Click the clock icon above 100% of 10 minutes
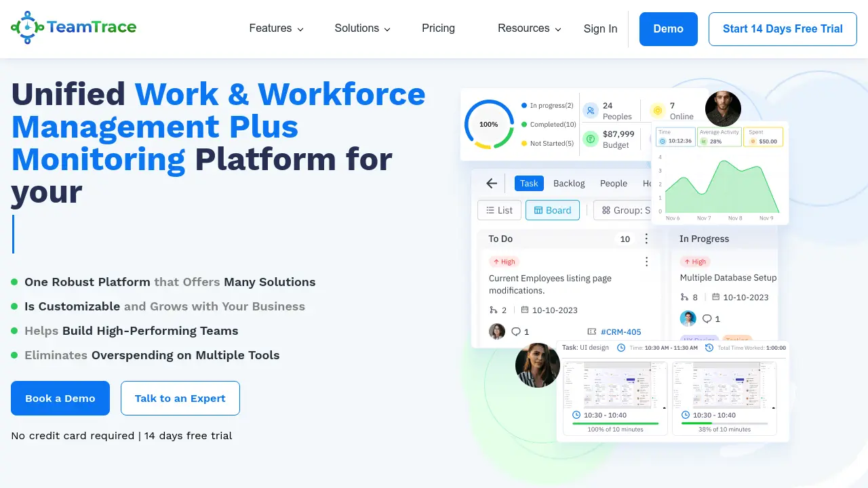 (576, 415)
